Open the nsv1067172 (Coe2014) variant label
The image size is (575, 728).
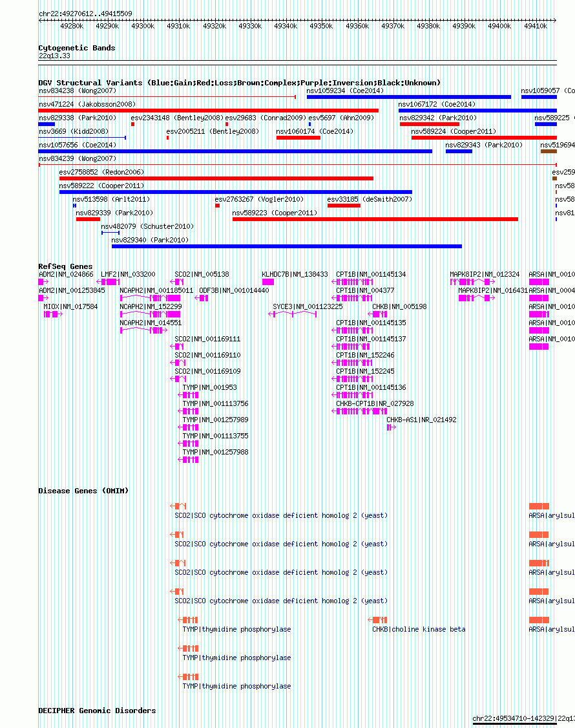(437, 104)
